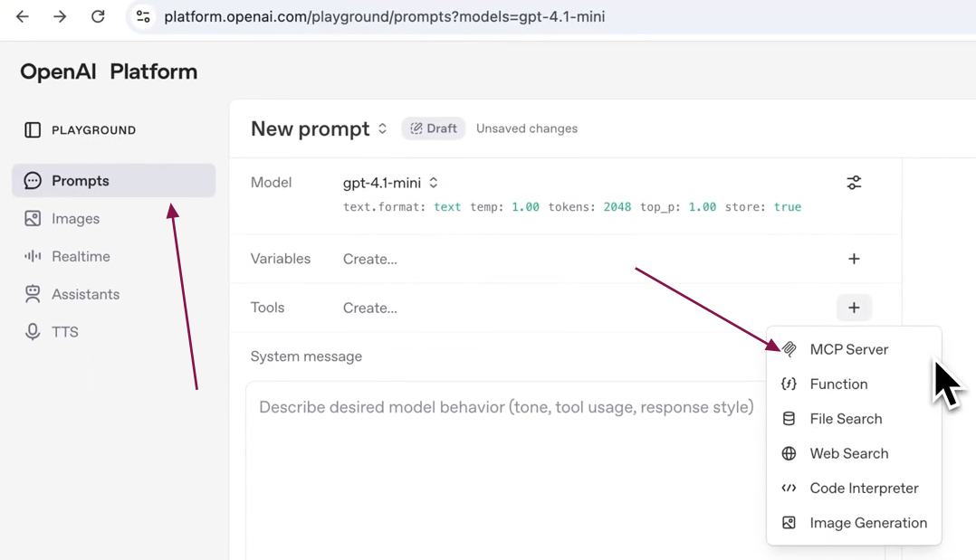Reload the page with the refresh icon

click(x=98, y=17)
